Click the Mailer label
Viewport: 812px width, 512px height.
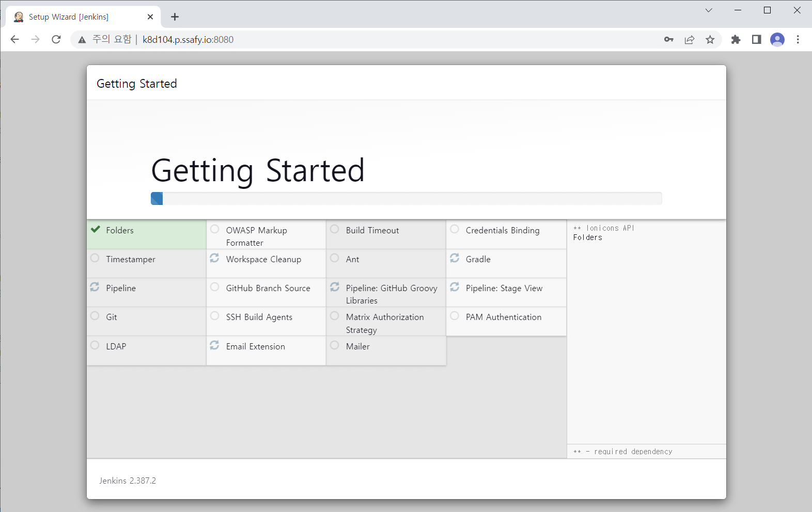(x=358, y=347)
